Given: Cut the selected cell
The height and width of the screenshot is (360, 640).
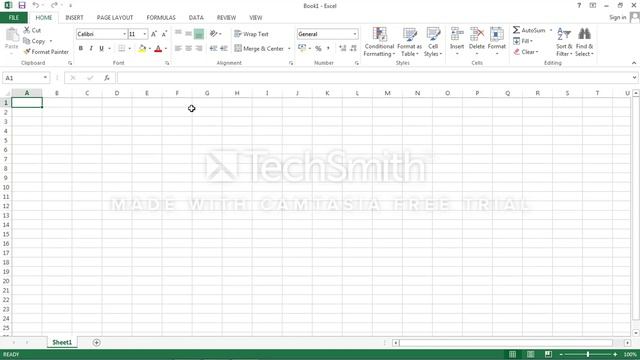Looking at the screenshot, I should 32,30.
